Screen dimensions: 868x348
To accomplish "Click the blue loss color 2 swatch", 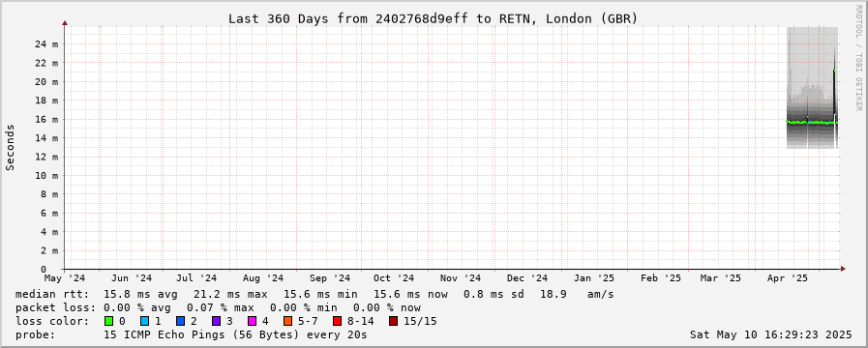I will click(x=180, y=321).
